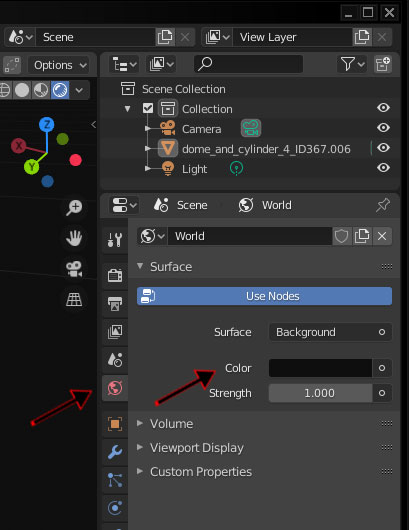
Task: Click the camera view icon in viewport
Action: click(74, 269)
